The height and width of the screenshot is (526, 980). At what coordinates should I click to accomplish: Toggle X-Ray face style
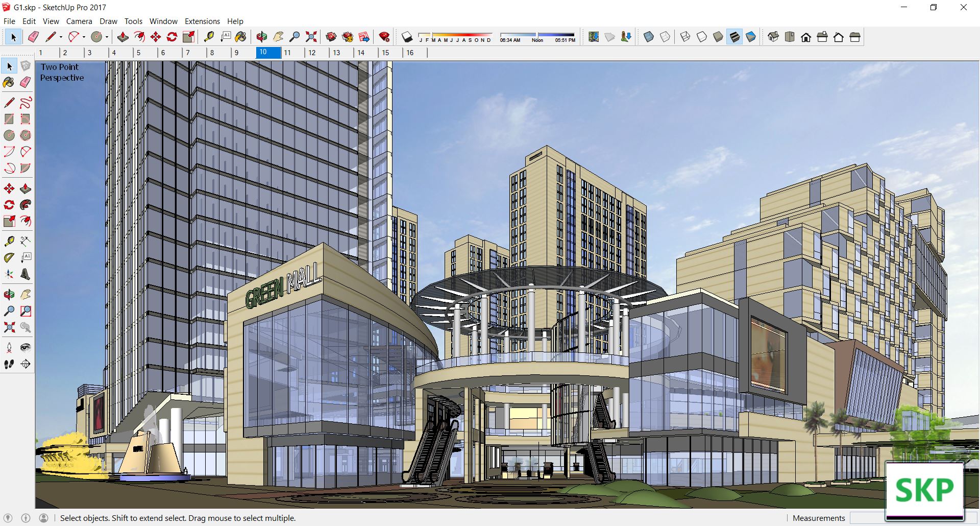[649, 37]
